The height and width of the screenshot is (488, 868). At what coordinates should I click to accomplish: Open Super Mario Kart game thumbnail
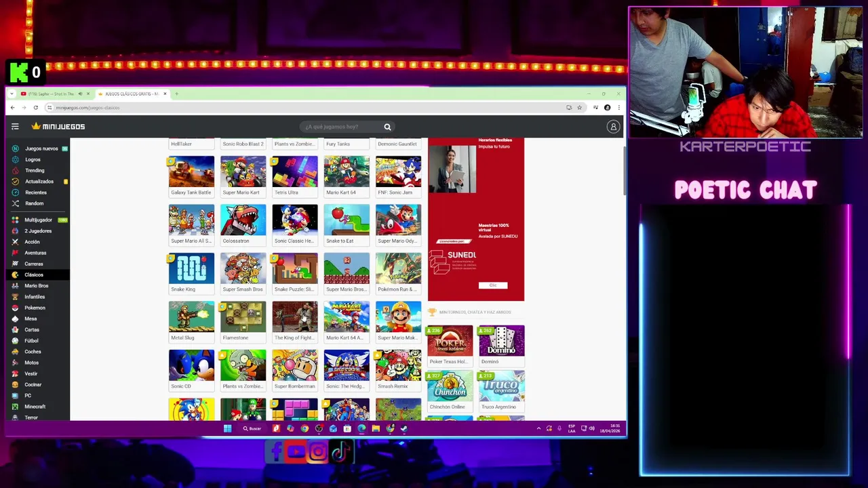click(243, 171)
